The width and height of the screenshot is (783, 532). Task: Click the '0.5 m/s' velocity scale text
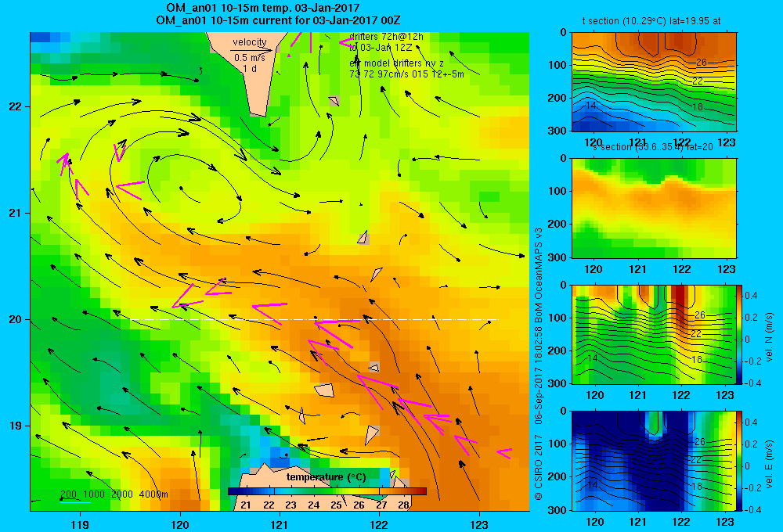click(250, 58)
